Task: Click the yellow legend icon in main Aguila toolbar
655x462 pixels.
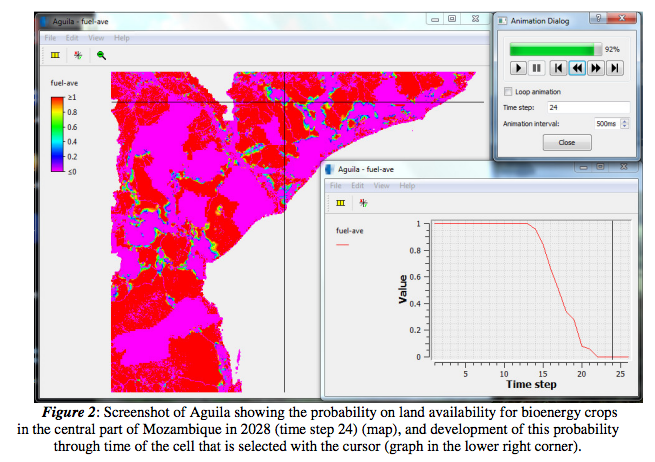Action: [x=55, y=55]
